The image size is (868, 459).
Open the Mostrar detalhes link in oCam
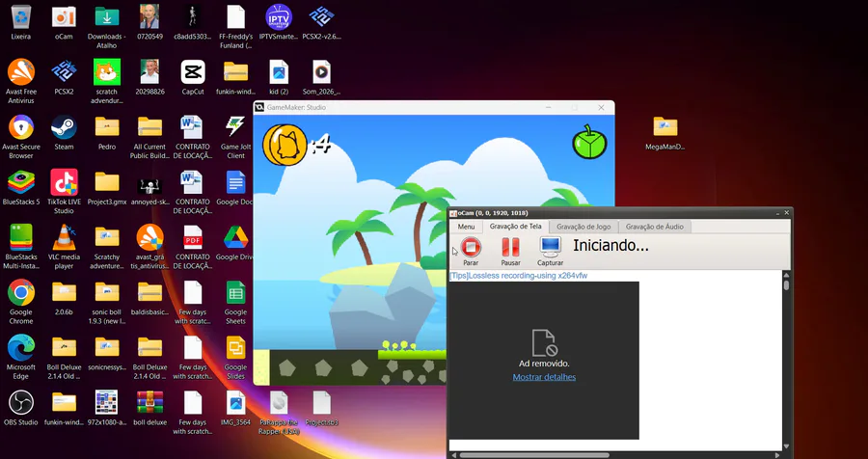click(x=544, y=377)
